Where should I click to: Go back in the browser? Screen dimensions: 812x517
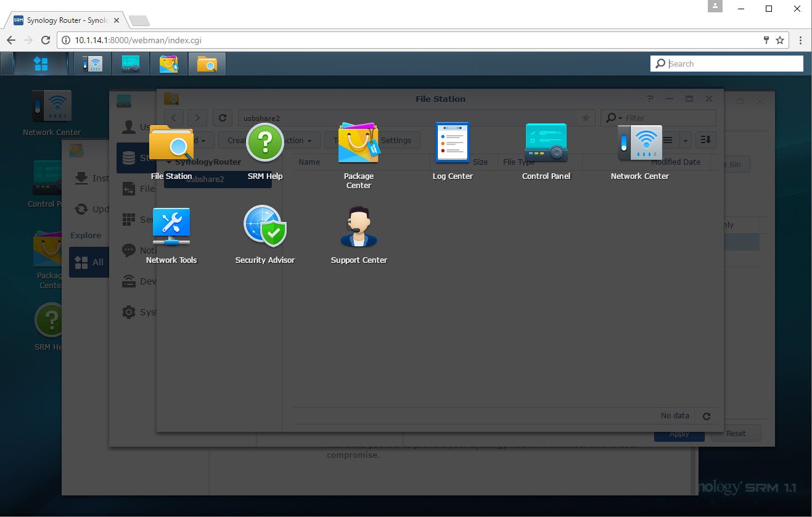click(11, 40)
